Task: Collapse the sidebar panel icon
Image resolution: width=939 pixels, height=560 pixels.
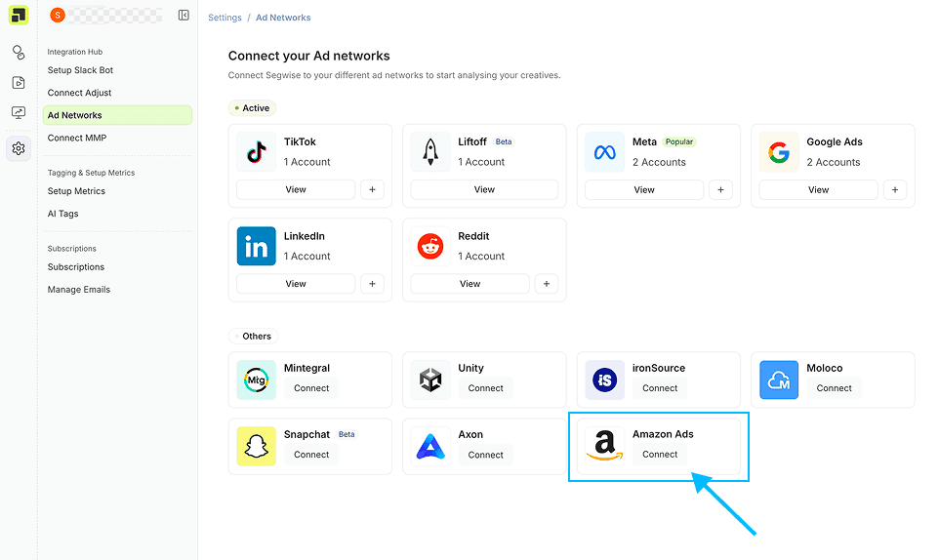Action: tap(184, 15)
